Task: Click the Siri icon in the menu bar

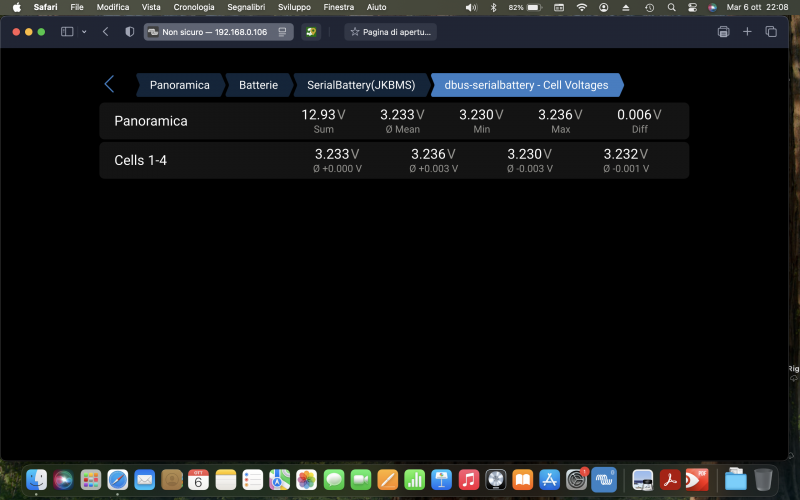Action: (x=713, y=7)
